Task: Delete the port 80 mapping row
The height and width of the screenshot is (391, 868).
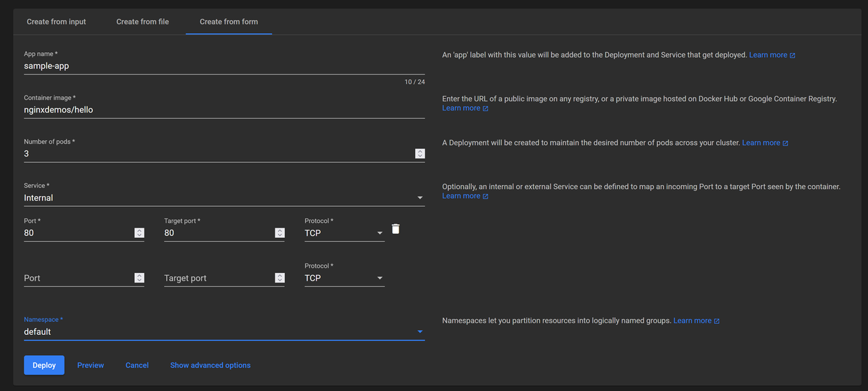Action: (396, 229)
